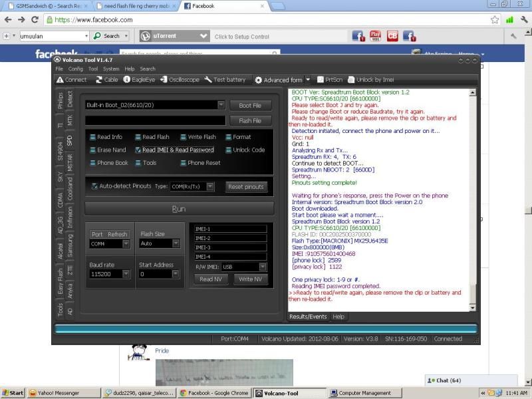Viewport: 532px width, 399px height.
Task: Open the Oscilloscope tool
Action: click(164, 80)
